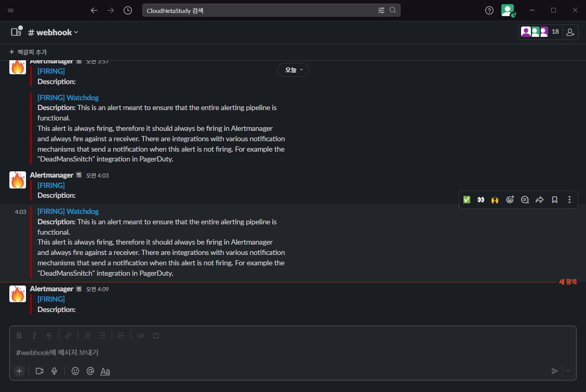Add people to the webhook channel
This screenshot has height=392, width=586.
570,32
